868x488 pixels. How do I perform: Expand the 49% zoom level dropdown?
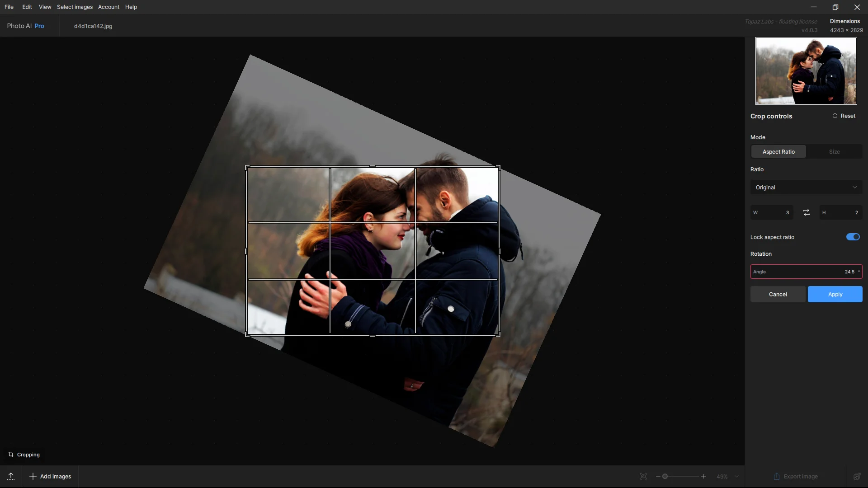click(x=737, y=476)
